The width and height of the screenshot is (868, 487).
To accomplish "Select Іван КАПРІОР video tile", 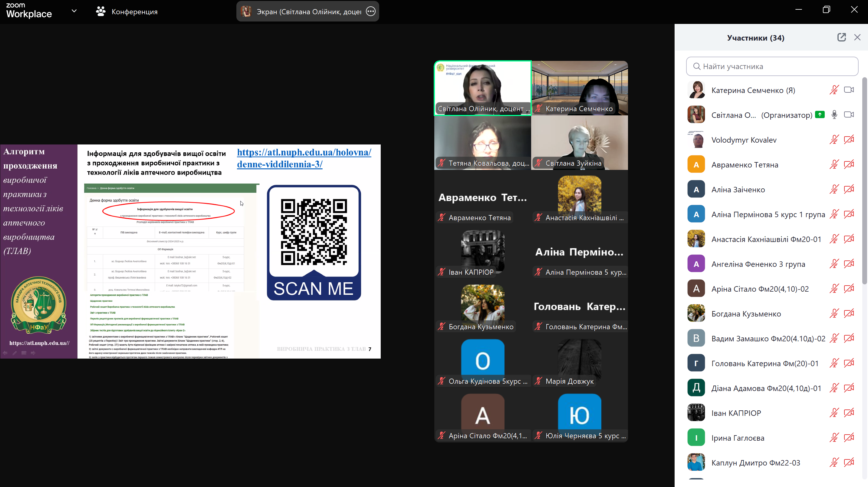I will pos(482,252).
